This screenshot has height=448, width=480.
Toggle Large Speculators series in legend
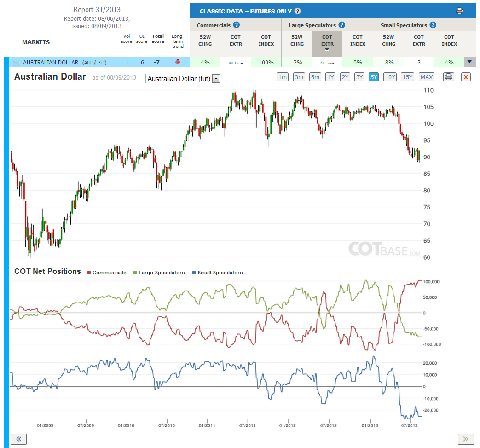click(x=159, y=273)
